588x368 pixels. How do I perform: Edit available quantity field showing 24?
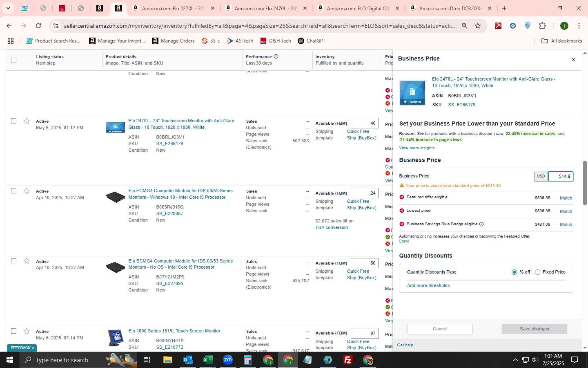[364, 193]
